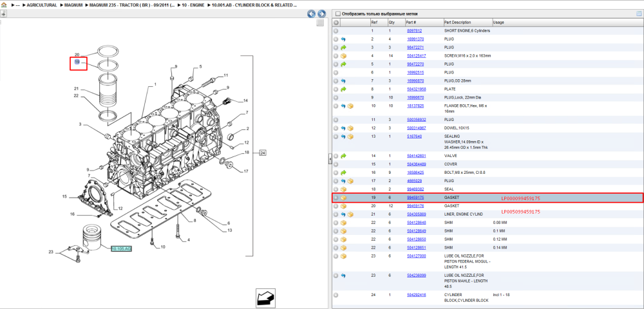Click the large arrow icon below the diagram
This screenshot has width=644, height=309.
point(265,298)
